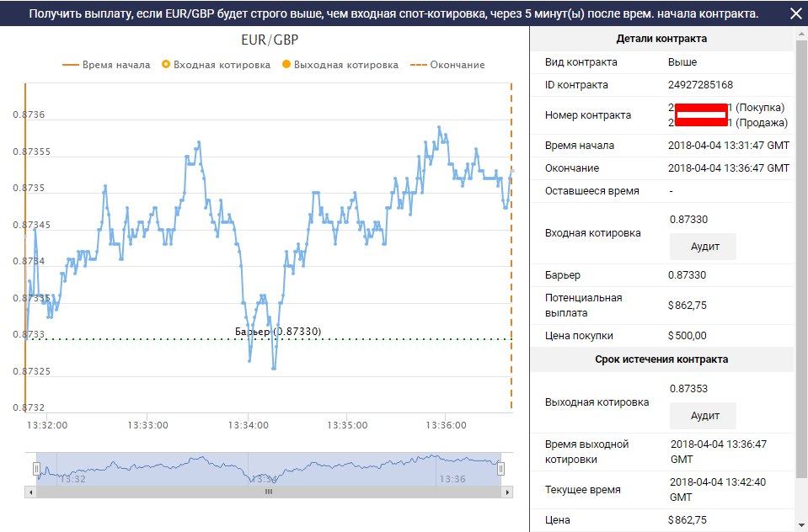This screenshot has width=808, height=532.
Task: Click the left navigator range handle
Action: [x=36, y=469]
